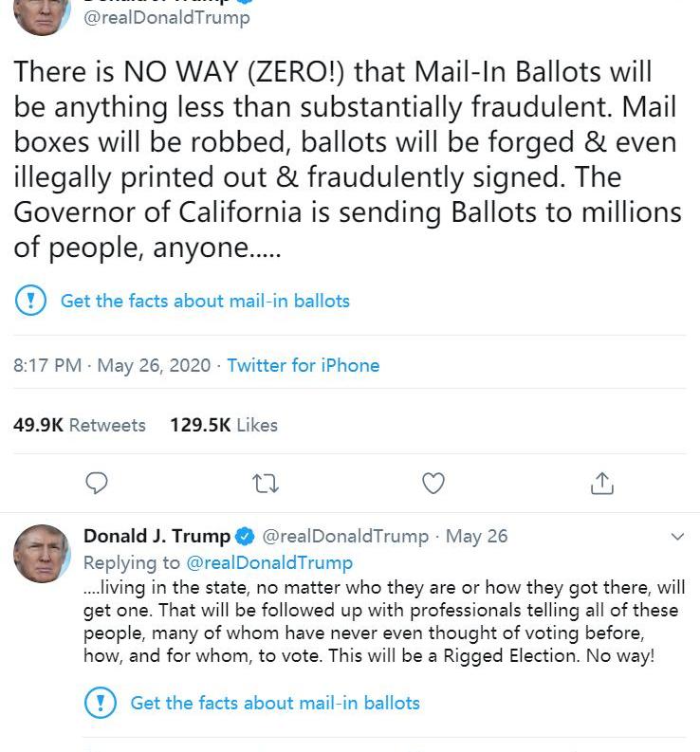The width and height of the screenshot is (700, 752).
Task: View the 129.5K Likes list
Action: point(224,425)
